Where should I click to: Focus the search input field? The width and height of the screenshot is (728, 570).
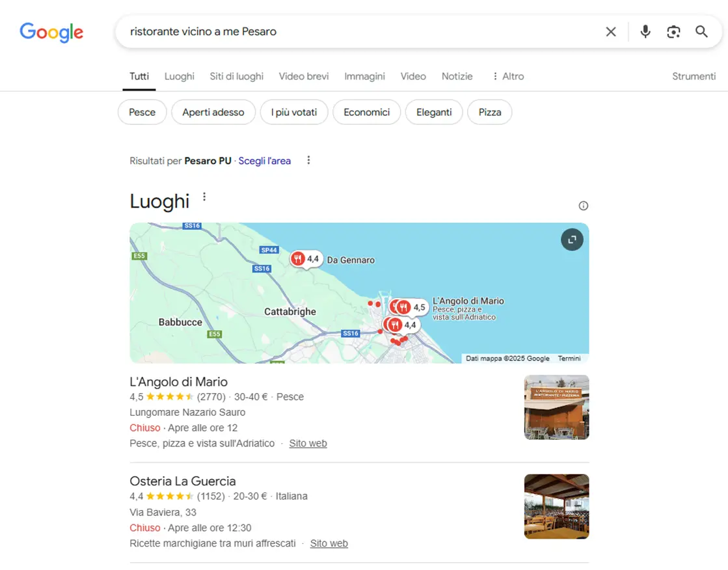pyautogui.click(x=362, y=32)
